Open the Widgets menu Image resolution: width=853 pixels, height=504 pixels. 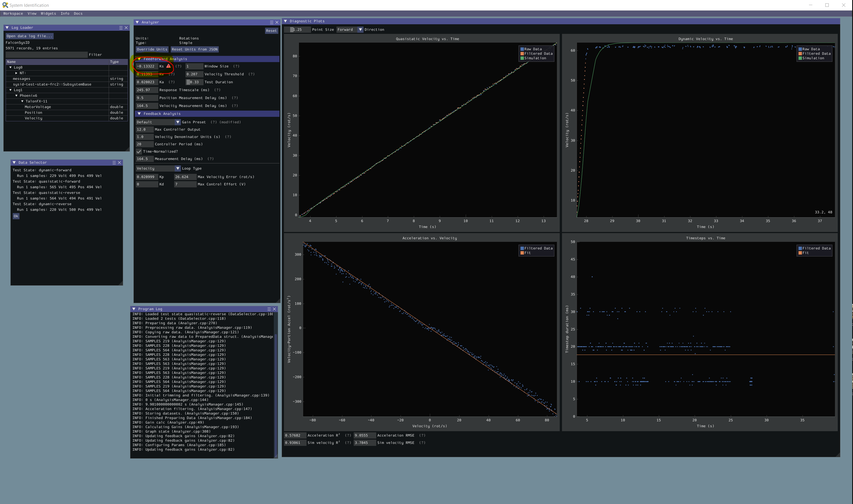click(48, 14)
